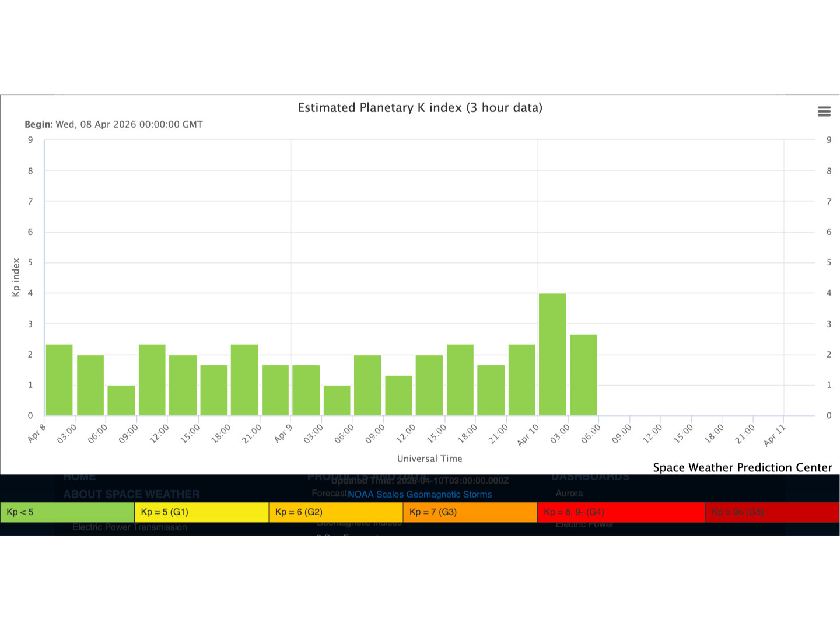Select the dark red Kp = 9o (G5) swatch
This screenshot has height=630, width=840.
tap(772, 512)
